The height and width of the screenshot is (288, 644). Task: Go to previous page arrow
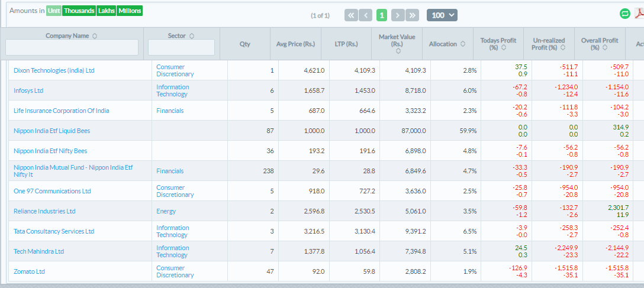pyautogui.click(x=366, y=15)
